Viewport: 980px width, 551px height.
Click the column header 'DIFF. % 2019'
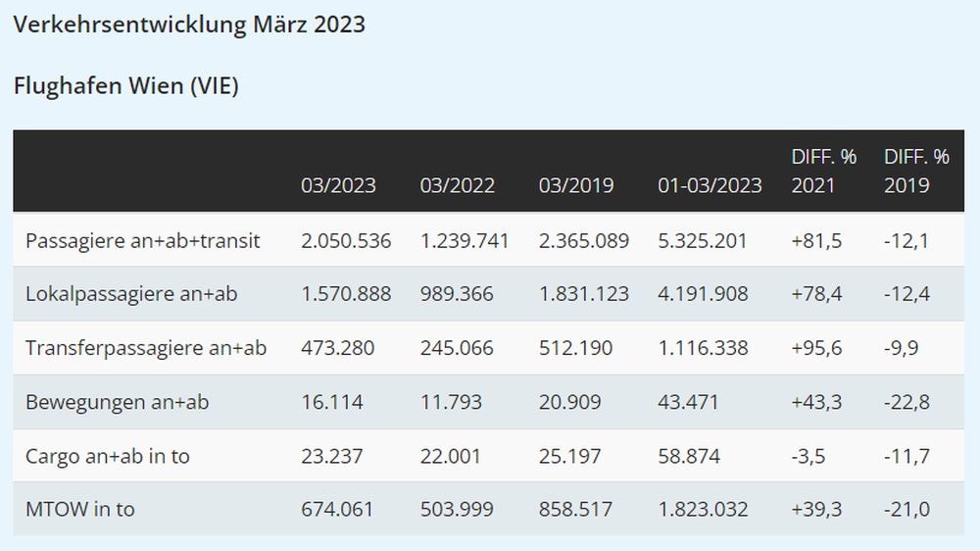pos(916,171)
